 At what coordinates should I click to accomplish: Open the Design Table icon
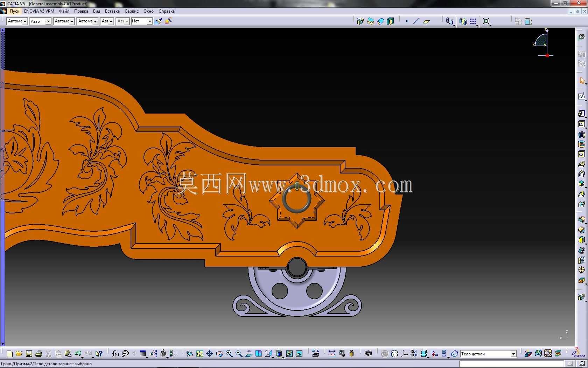click(x=142, y=354)
